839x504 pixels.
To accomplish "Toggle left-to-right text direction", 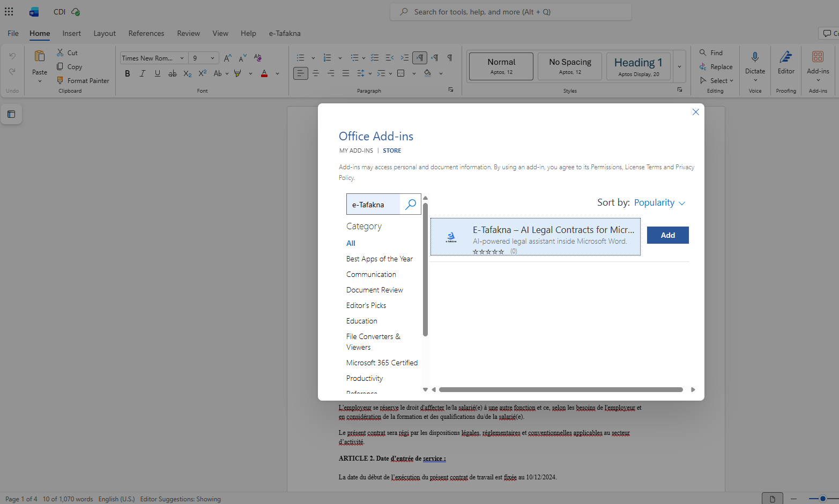I will tap(420, 58).
